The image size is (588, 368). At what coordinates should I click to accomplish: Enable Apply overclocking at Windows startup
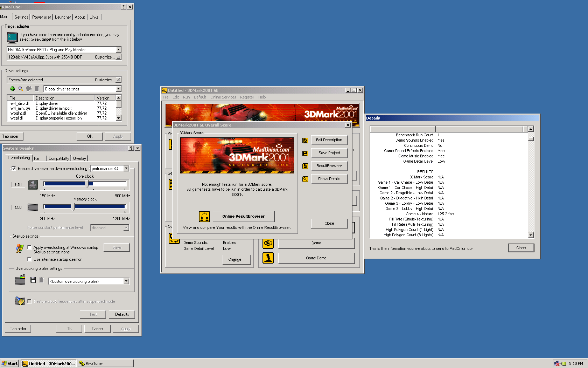point(29,247)
